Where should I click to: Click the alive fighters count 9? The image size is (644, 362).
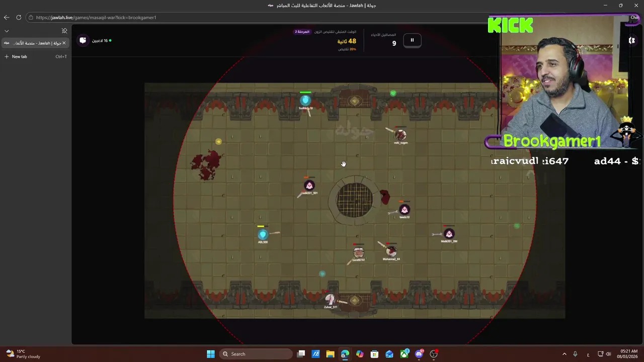click(x=394, y=43)
